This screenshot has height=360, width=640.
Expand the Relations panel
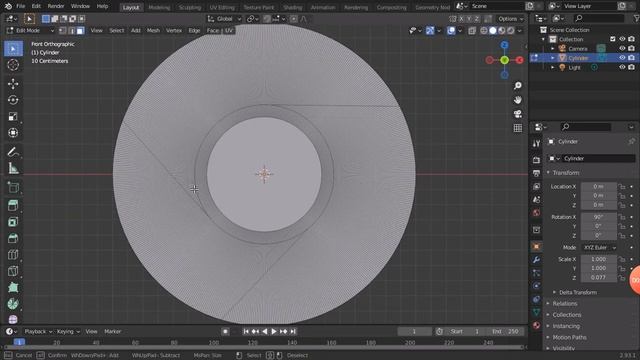click(x=564, y=304)
